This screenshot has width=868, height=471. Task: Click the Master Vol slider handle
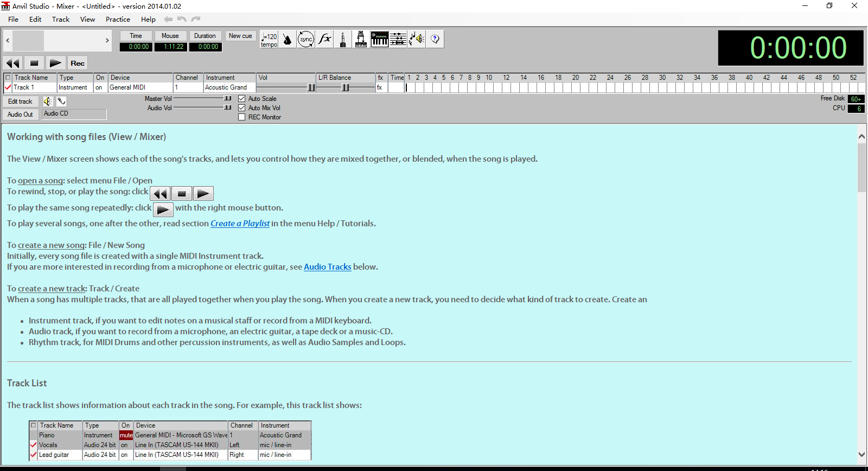point(228,99)
